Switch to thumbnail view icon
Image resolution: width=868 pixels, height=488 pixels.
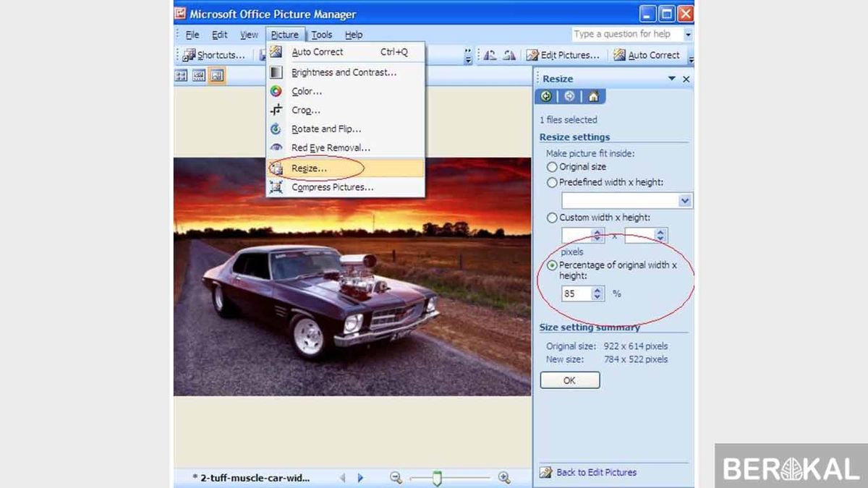tap(182, 76)
